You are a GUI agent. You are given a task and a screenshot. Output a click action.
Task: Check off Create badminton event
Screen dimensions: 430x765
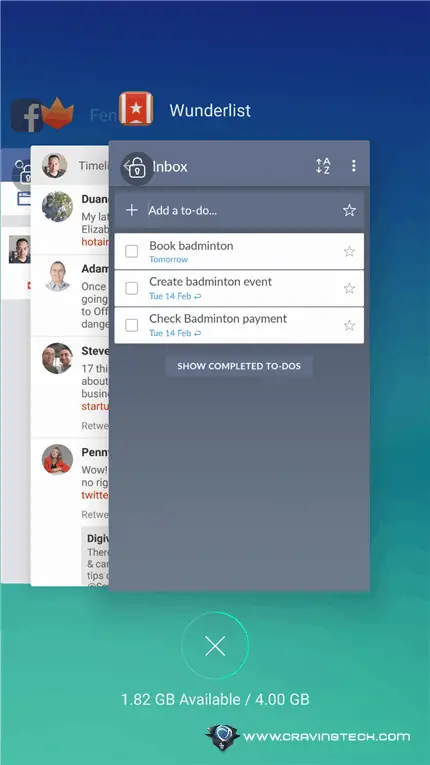click(132, 288)
